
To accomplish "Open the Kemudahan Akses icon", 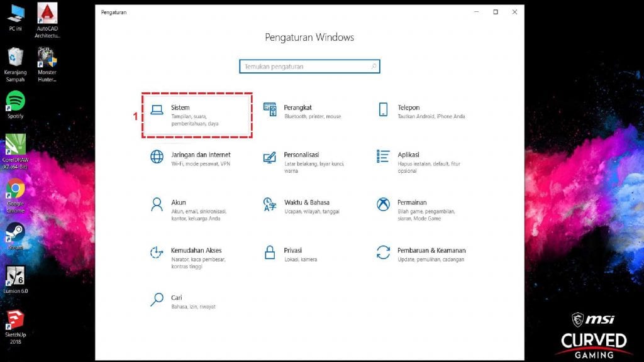I will (157, 253).
